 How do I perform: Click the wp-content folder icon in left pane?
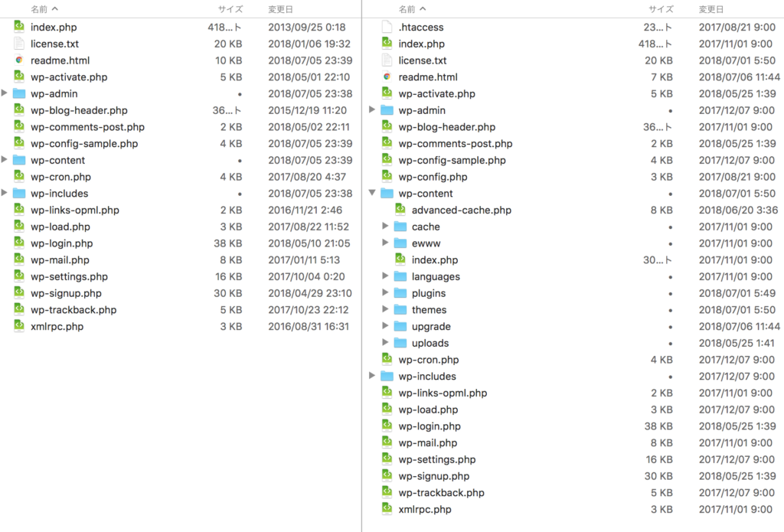coord(19,160)
